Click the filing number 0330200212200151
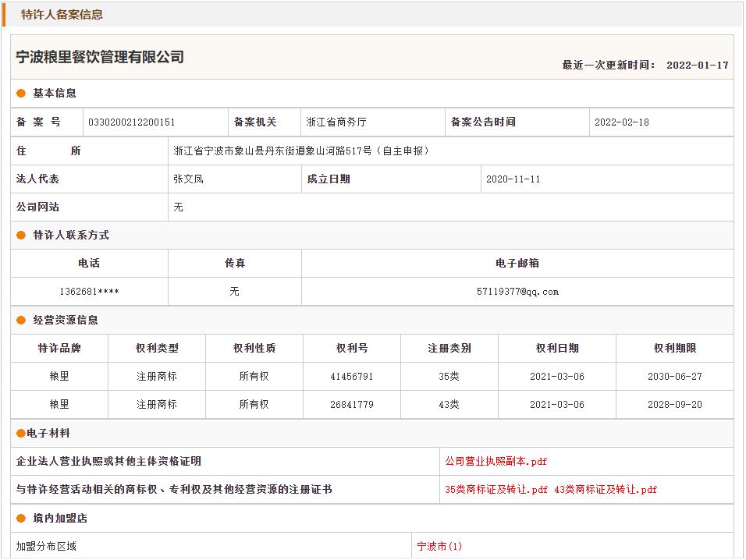This screenshot has width=746, height=560. pos(132,122)
